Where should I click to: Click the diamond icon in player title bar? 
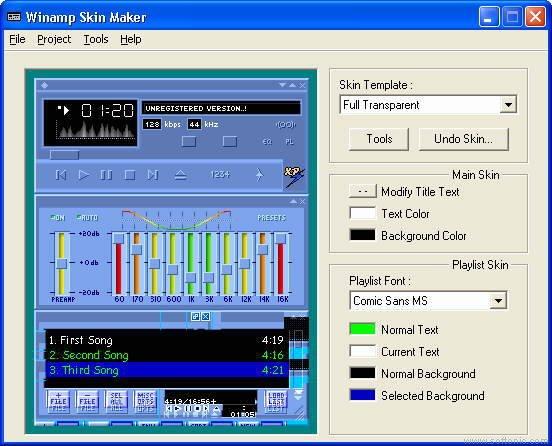tap(44, 85)
